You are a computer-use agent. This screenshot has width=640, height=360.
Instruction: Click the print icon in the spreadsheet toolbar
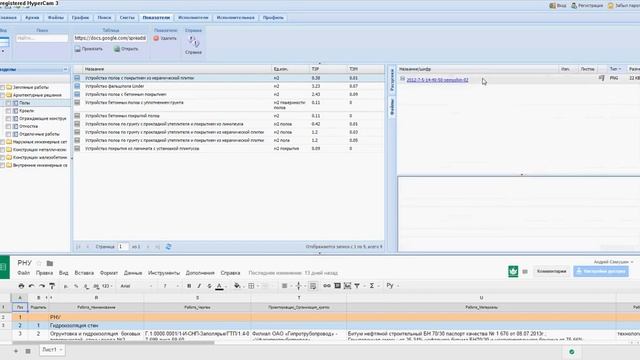tap(21, 286)
